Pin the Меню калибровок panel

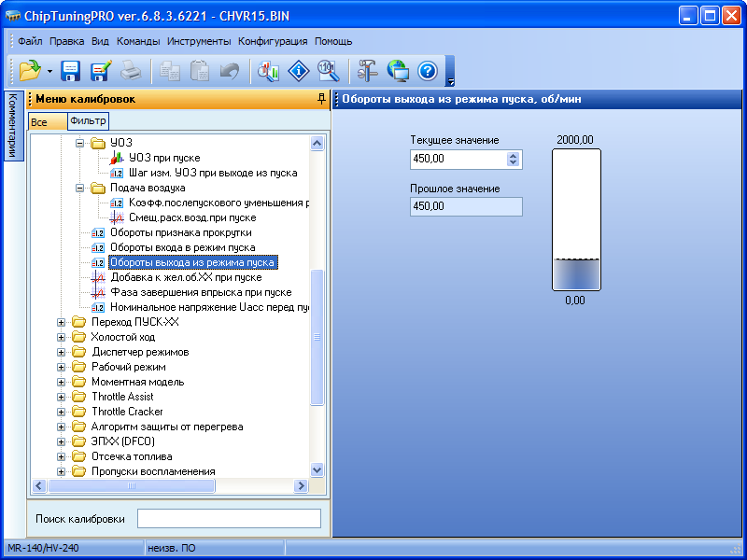click(x=321, y=99)
